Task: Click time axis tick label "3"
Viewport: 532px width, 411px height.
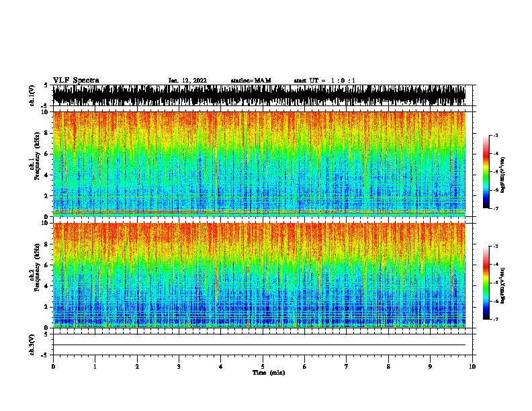Action: click(179, 367)
